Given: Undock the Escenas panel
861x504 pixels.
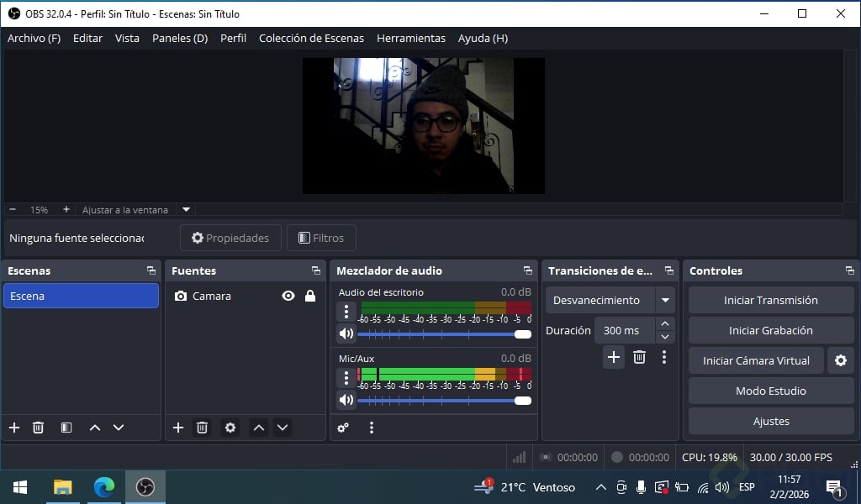Looking at the screenshot, I should coord(151,270).
